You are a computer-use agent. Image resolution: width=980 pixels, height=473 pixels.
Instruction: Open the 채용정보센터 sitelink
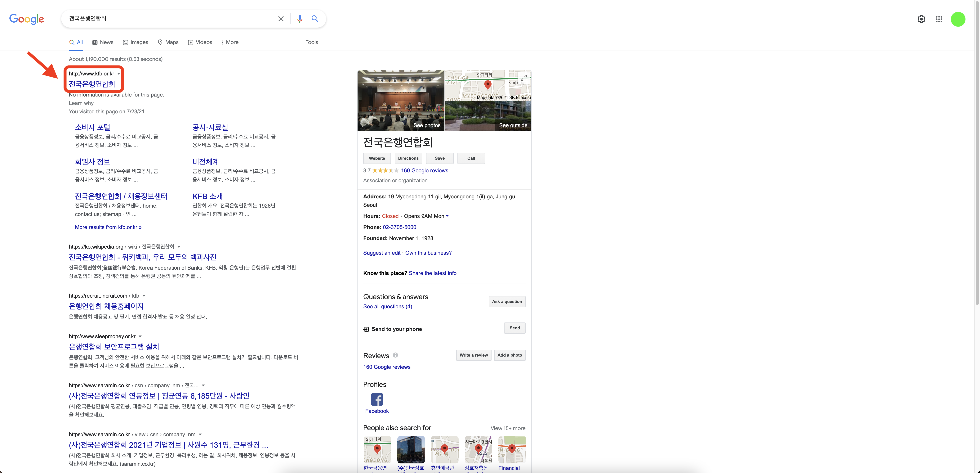[x=121, y=196]
